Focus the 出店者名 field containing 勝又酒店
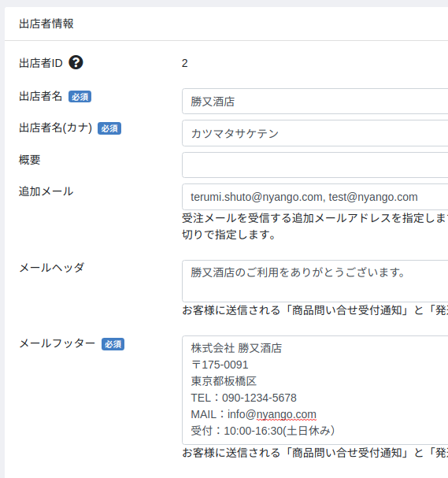 315,102
